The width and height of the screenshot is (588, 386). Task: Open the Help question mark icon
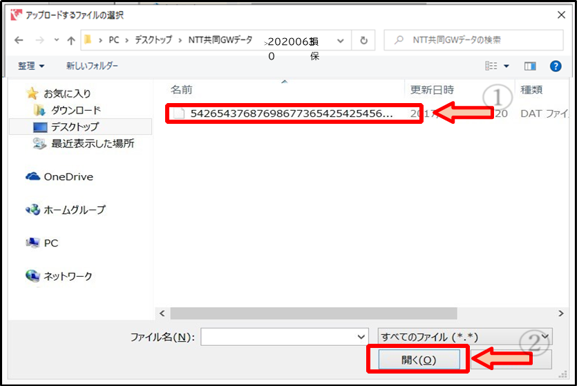click(555, 66)
